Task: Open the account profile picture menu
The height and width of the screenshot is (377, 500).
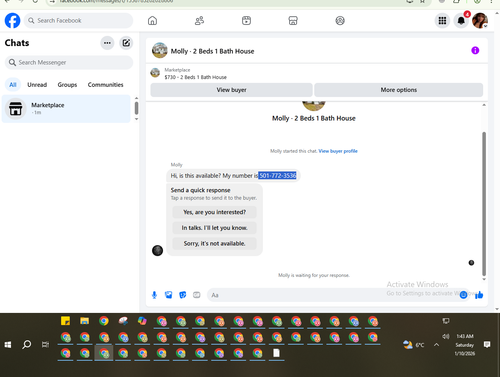Action: click(480, 21)
